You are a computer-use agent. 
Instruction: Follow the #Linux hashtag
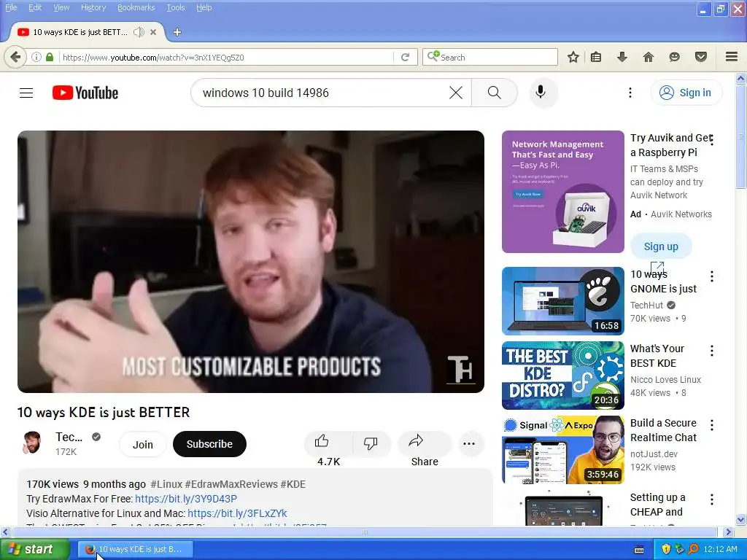coord(166,484)
